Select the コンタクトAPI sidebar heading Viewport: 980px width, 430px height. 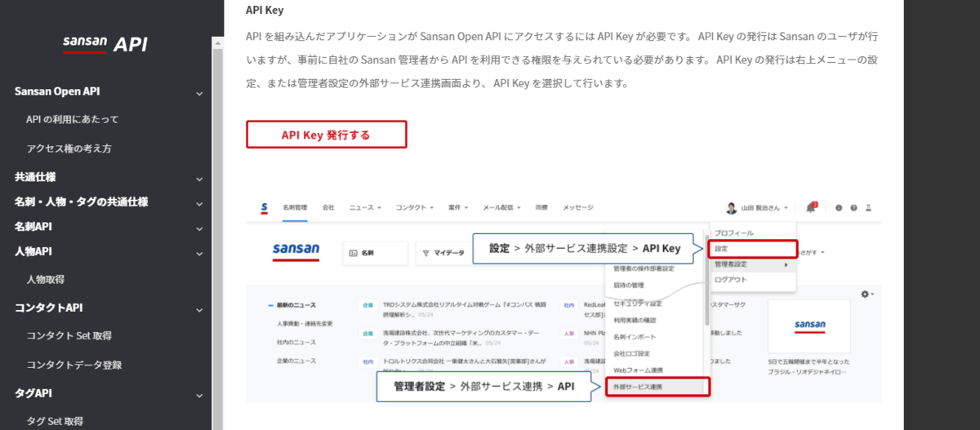pos(49,308)
